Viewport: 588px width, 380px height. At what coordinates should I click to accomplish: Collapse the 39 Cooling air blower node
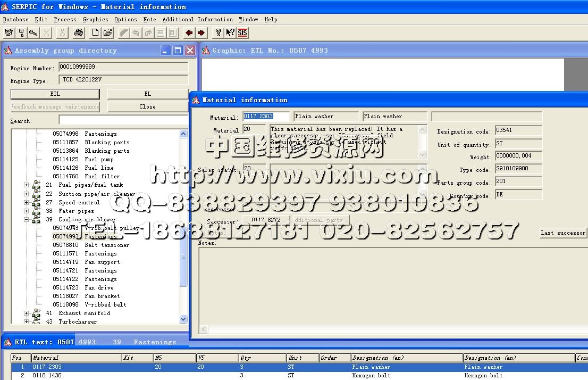27,219
